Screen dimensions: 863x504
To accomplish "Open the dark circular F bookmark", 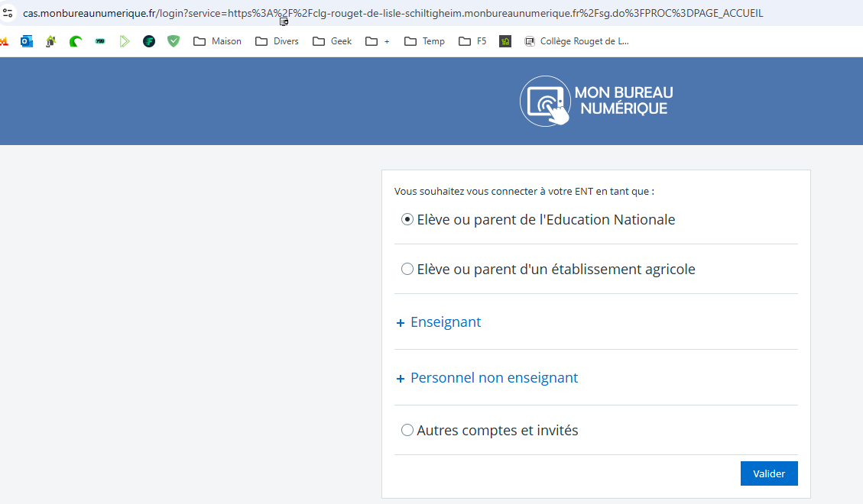I will (x=148, y=41).
